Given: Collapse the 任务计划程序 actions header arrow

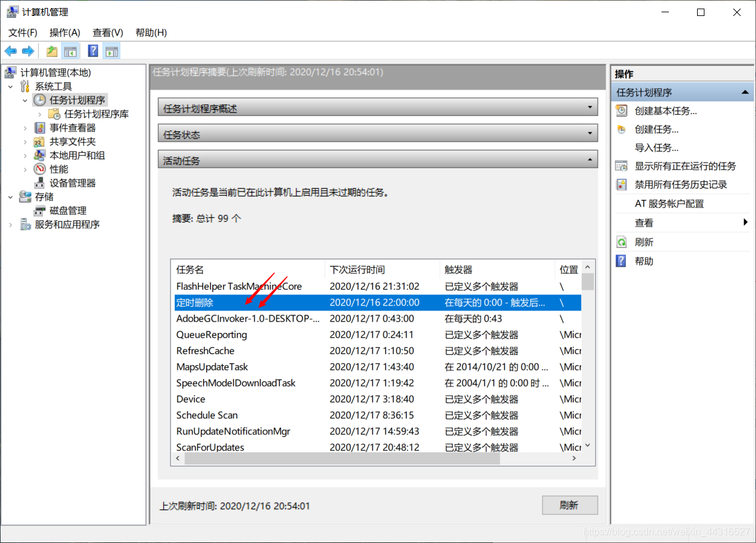Looking at the screenshot, I should pos(745,92).
